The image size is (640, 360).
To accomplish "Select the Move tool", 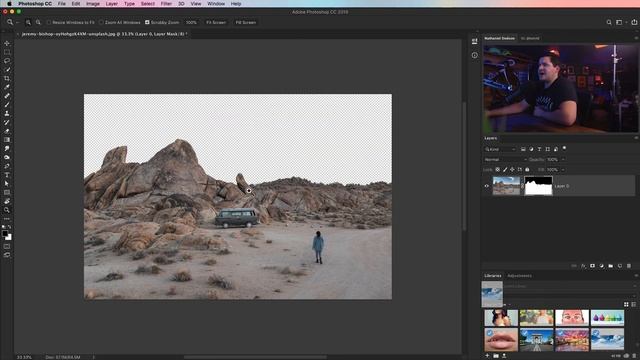I will (7, 43).
